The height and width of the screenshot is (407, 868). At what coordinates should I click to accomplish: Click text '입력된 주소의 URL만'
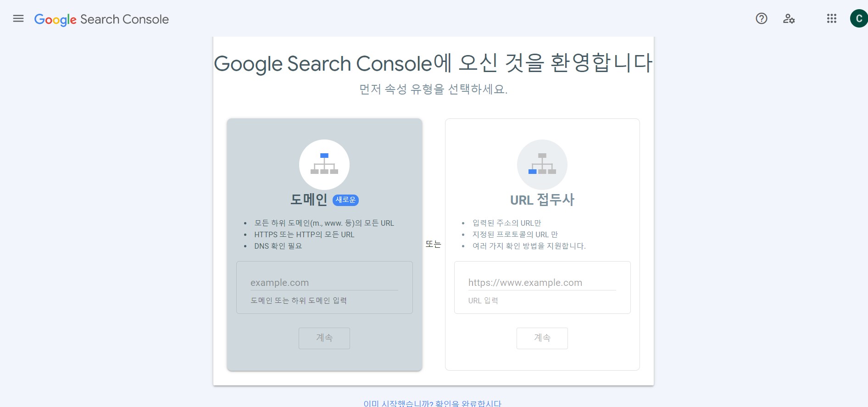(507, 223)
